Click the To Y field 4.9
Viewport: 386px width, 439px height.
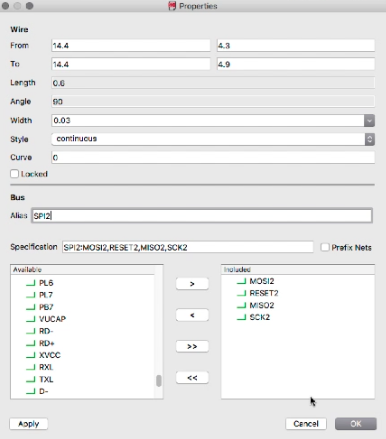pyautogui.click(x=296, y=64)
